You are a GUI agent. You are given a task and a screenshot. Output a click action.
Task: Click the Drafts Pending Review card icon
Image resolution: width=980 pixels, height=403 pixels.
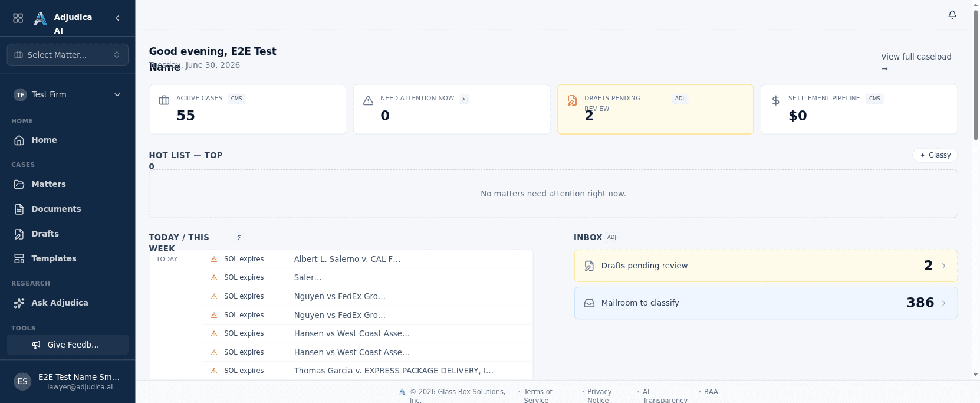coord(573,100)
